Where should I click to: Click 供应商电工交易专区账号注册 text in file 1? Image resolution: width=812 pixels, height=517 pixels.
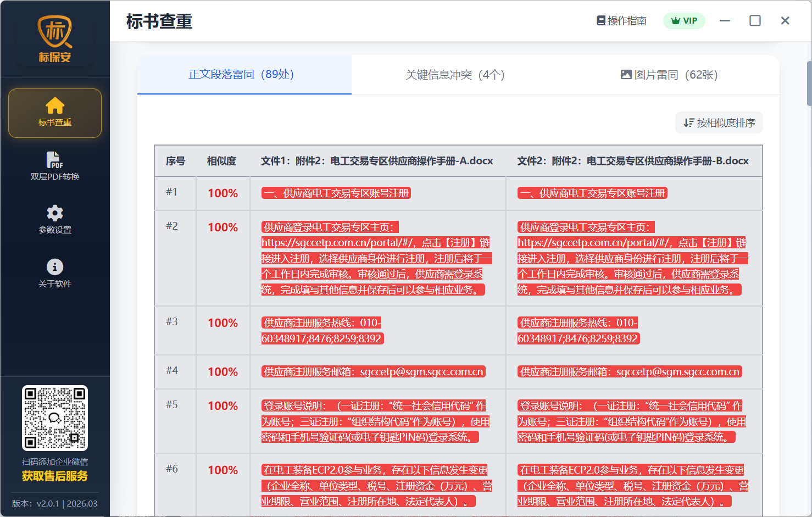tap(336, 193)
